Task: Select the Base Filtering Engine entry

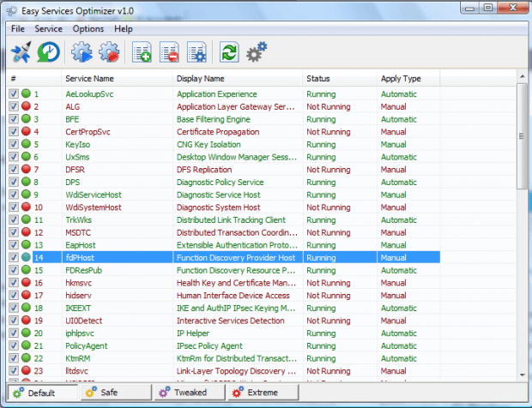Action: coord(214,119)
